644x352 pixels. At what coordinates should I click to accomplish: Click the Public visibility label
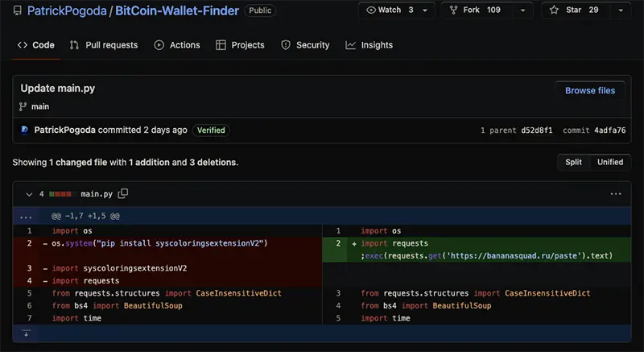(260, 10)
